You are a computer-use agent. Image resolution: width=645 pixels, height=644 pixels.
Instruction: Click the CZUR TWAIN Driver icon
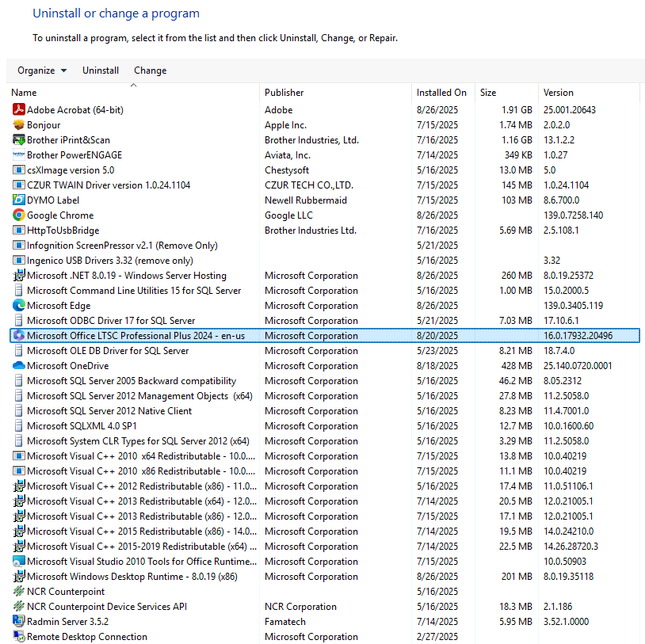point(18,185)
